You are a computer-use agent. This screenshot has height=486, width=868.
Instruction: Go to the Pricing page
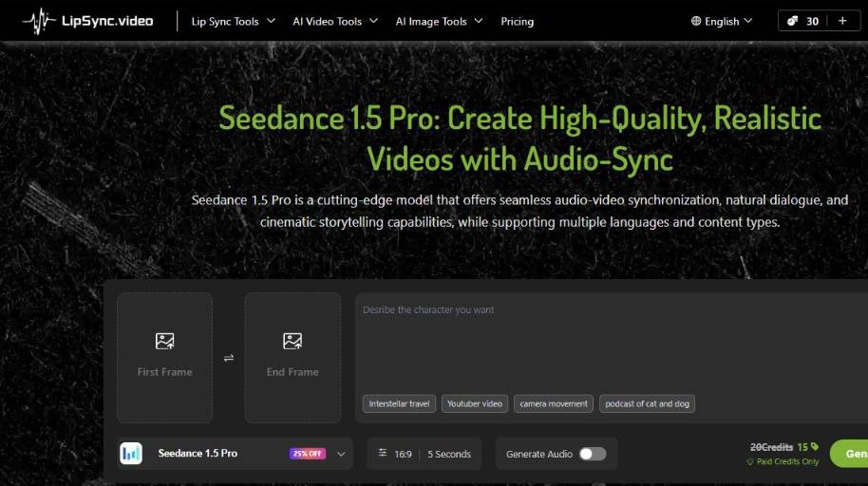click(517, 21)
